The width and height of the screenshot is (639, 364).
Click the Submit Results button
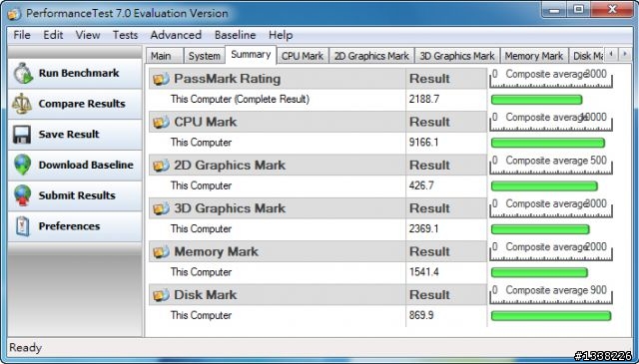pos(75,195)
